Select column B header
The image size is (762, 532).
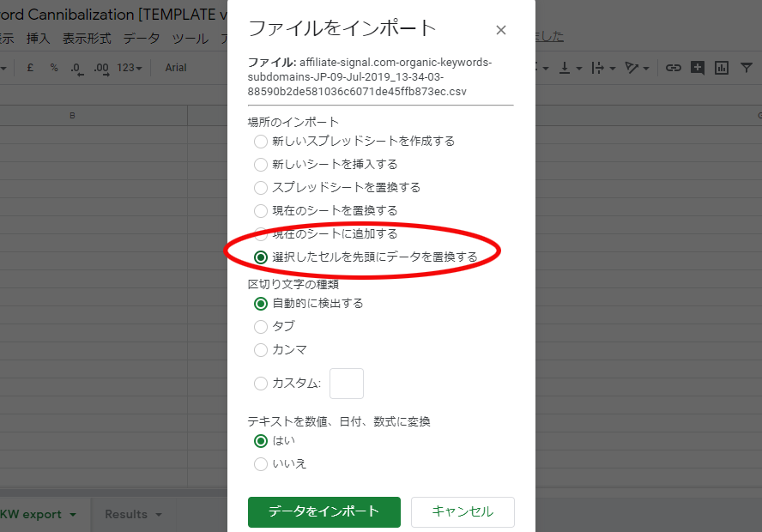point(72,116)
